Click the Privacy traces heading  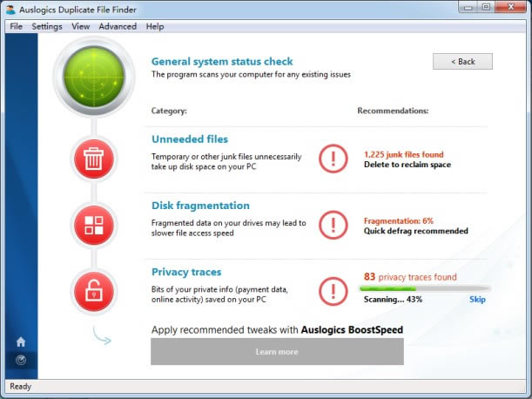point(186,272)
